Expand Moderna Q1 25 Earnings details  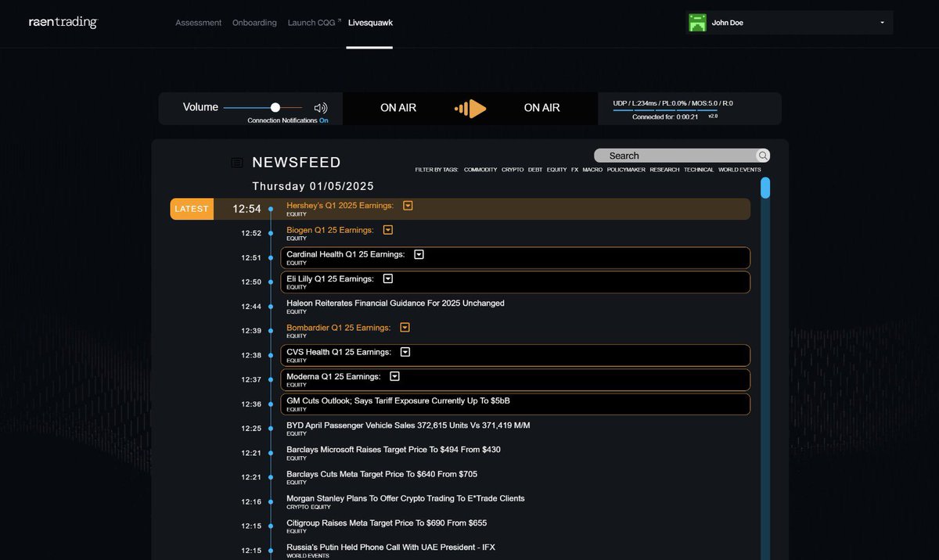tap(394, 376)
